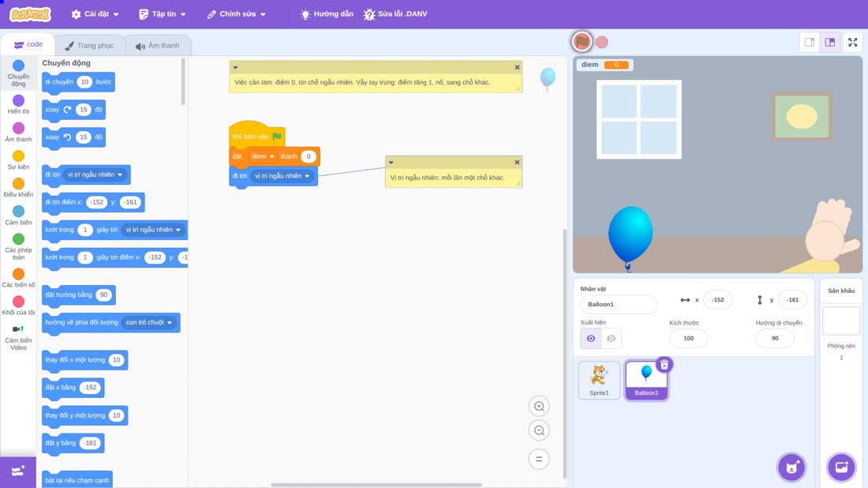Image resolution: width=868 pixels, height=488 pixels.
Task: Enter full screen stage mode
Action: click(x=852, y=42)
